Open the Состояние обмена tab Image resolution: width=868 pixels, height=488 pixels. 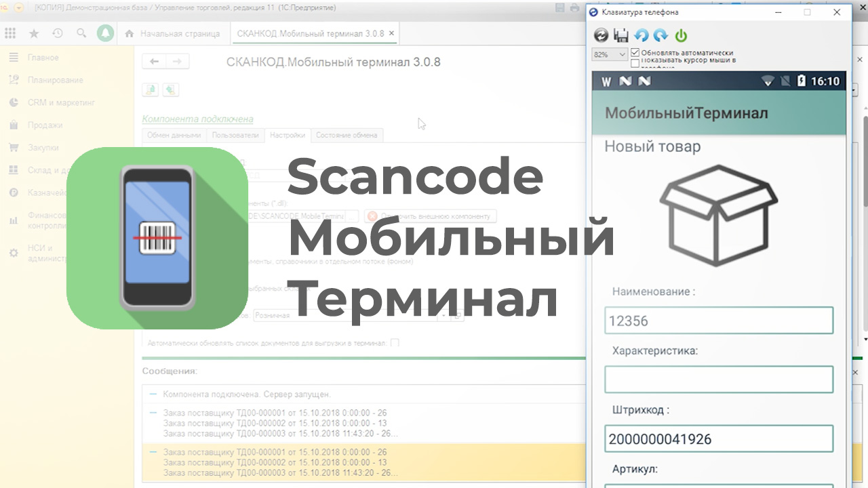(347, 135)
